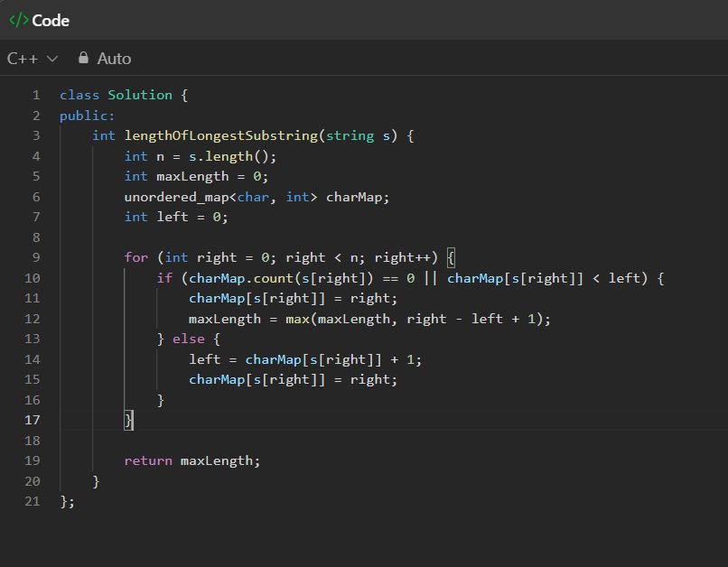Click lengthOfLongestSubstring function name
The width and height of the screenshot is (728, 567).
(x=221, y=135)
